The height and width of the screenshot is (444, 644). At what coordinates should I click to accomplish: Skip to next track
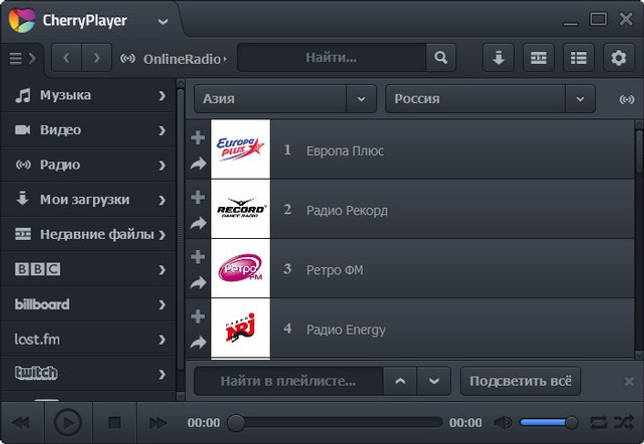tap(158, 423)
